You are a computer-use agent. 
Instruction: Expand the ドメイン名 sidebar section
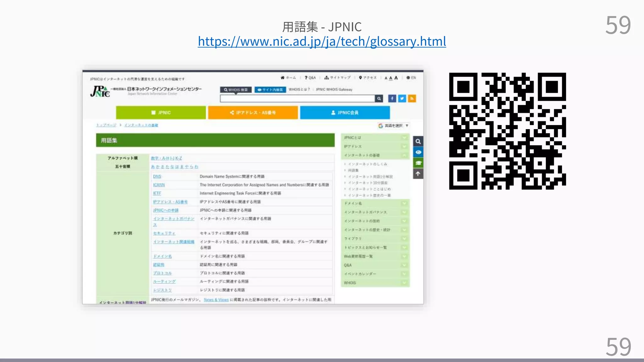[x=375, y=203]
